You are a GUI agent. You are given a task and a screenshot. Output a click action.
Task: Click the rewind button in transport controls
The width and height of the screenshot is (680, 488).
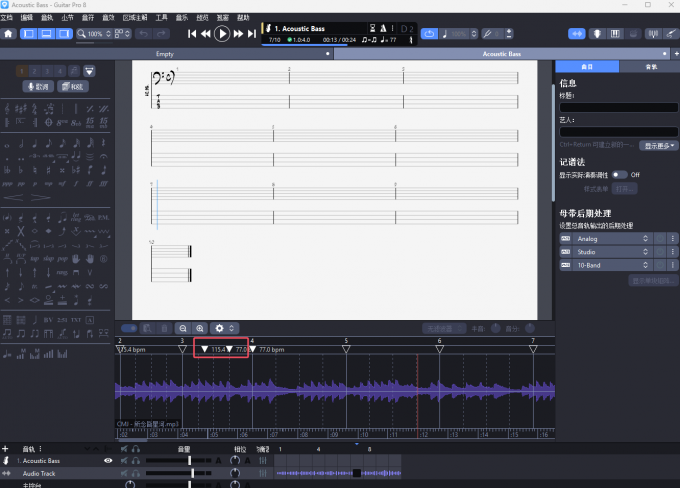point(206,34)
